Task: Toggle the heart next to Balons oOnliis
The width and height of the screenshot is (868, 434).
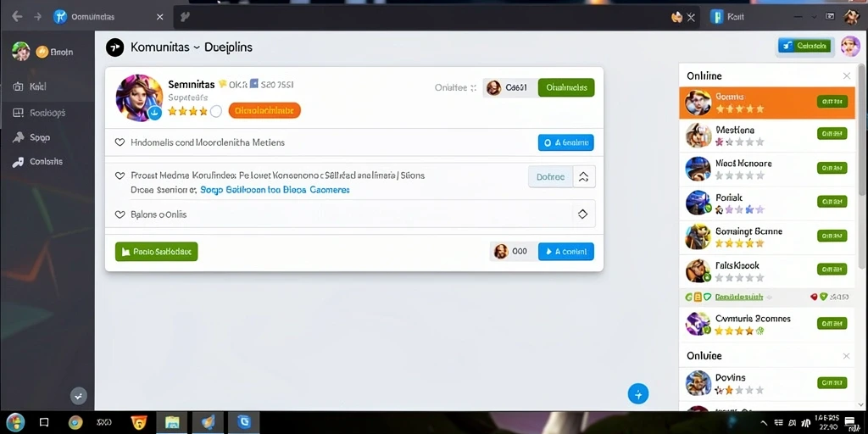Action: coord(120,214)
